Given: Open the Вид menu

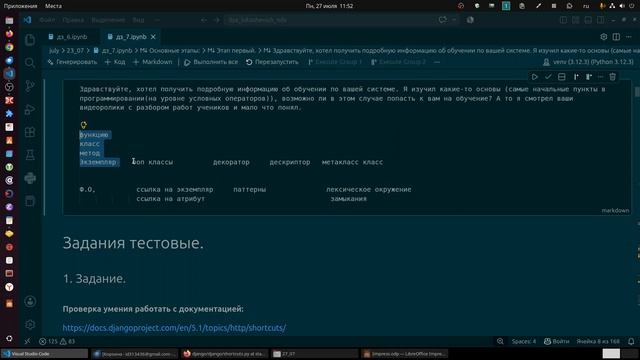Looking at the screenshot, I should 138,20.
